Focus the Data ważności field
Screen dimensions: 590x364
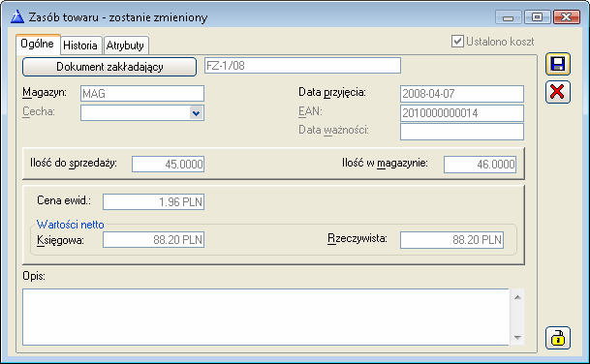point(462,132)
